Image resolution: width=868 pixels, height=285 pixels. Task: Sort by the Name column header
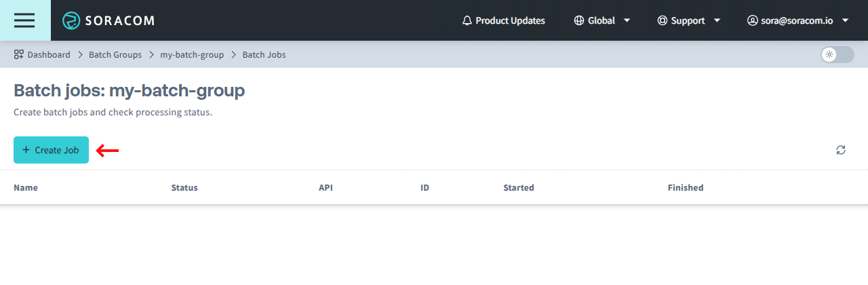point(26,187)
